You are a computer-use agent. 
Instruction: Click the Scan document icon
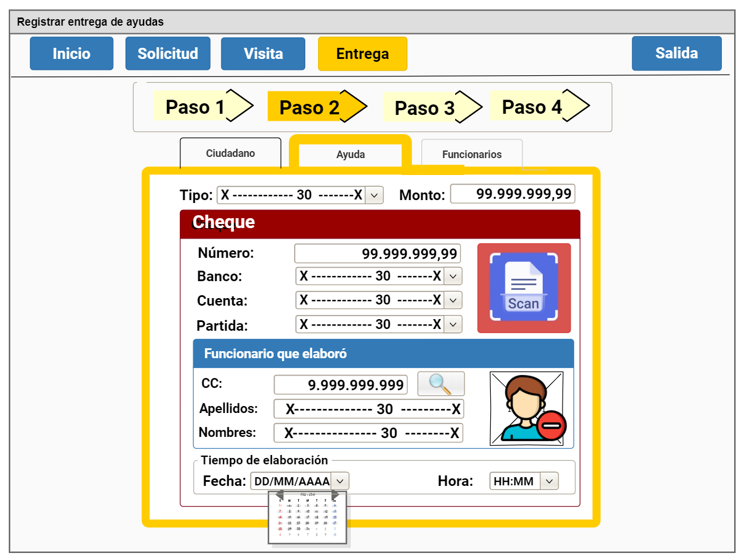(523, 288)
